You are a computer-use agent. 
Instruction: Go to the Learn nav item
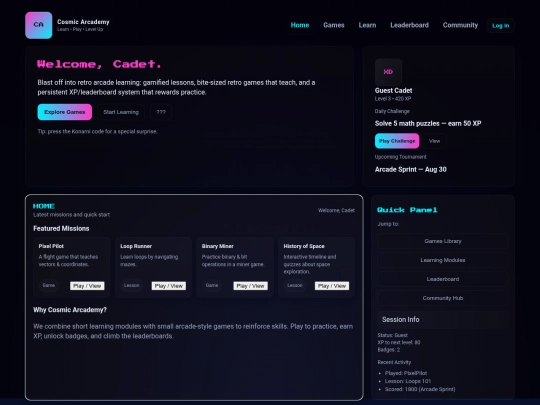367,25
